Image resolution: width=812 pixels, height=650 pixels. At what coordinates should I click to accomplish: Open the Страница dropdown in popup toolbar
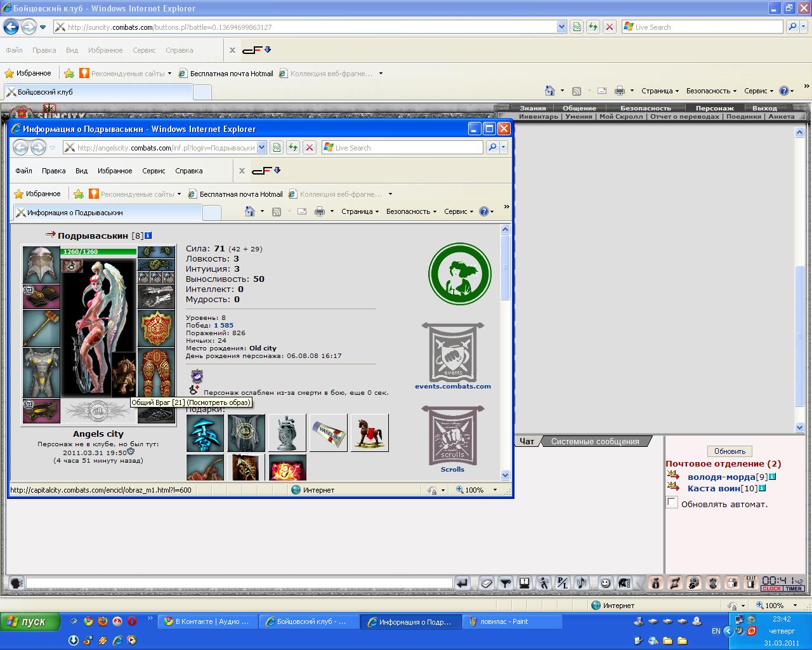(x=360, y=211)
